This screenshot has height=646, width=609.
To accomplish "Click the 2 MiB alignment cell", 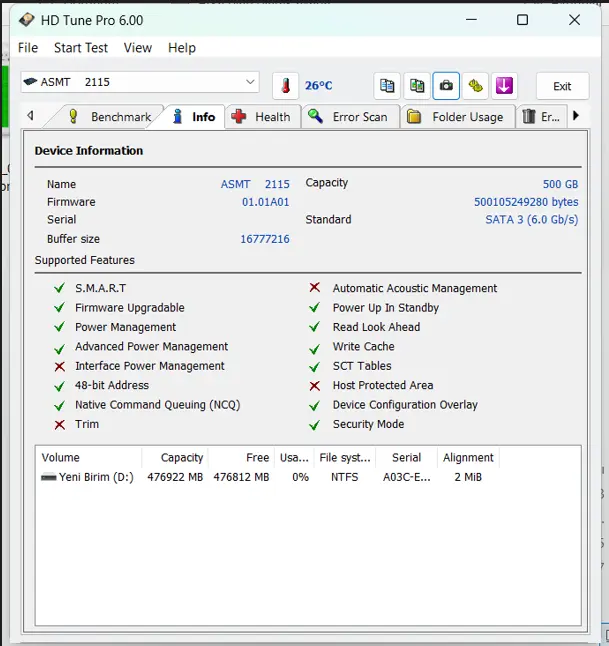I will (468, 477).
